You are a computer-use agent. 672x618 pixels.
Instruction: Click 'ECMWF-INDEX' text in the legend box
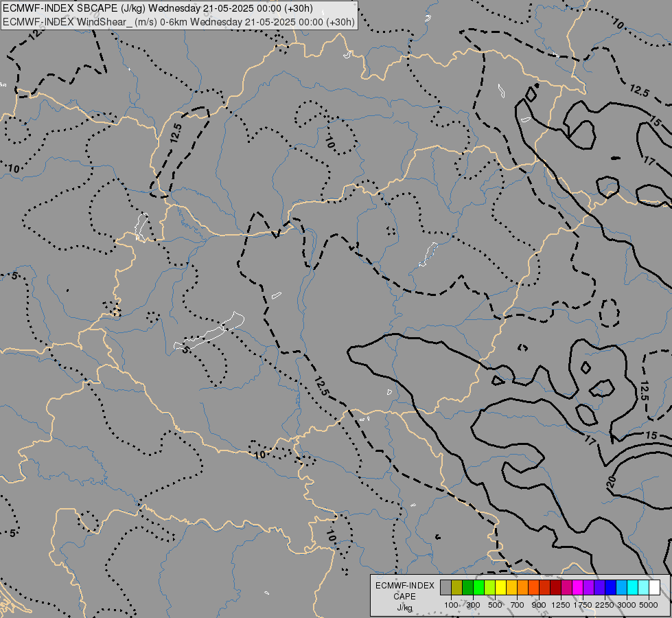click(x=404, y=586)
